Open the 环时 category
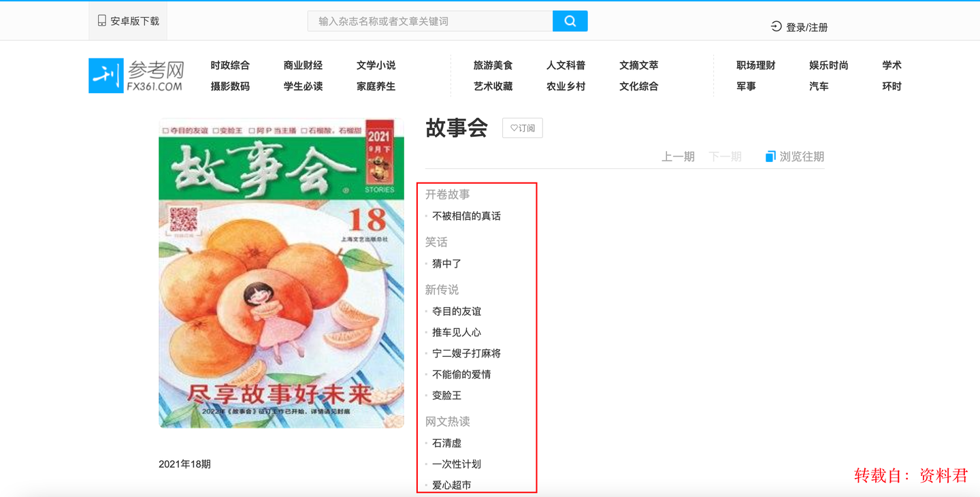This screenshot has width=980, height=497. click(x=892, y=86)
